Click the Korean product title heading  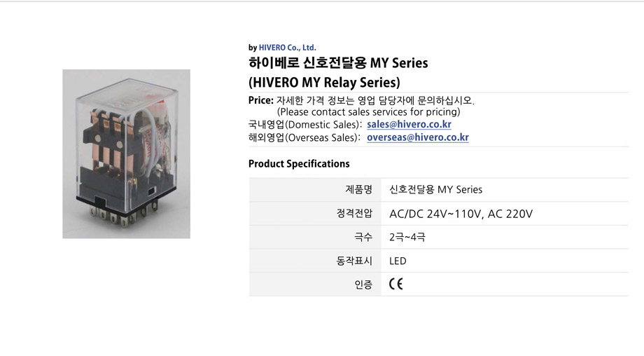point(338,63)
